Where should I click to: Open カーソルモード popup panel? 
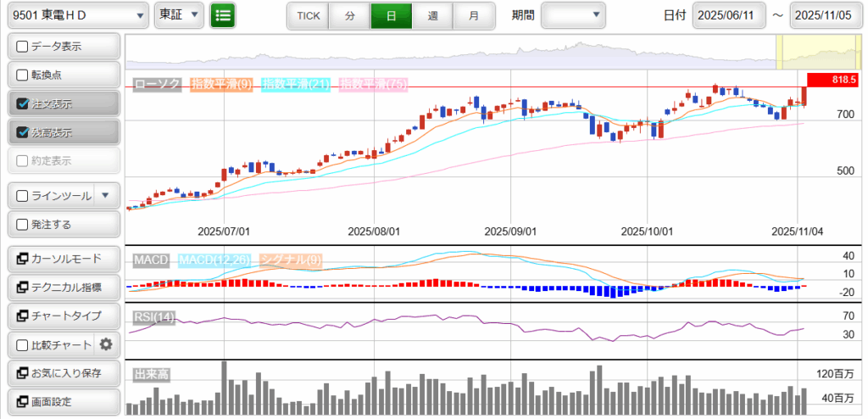click(64, 259)
